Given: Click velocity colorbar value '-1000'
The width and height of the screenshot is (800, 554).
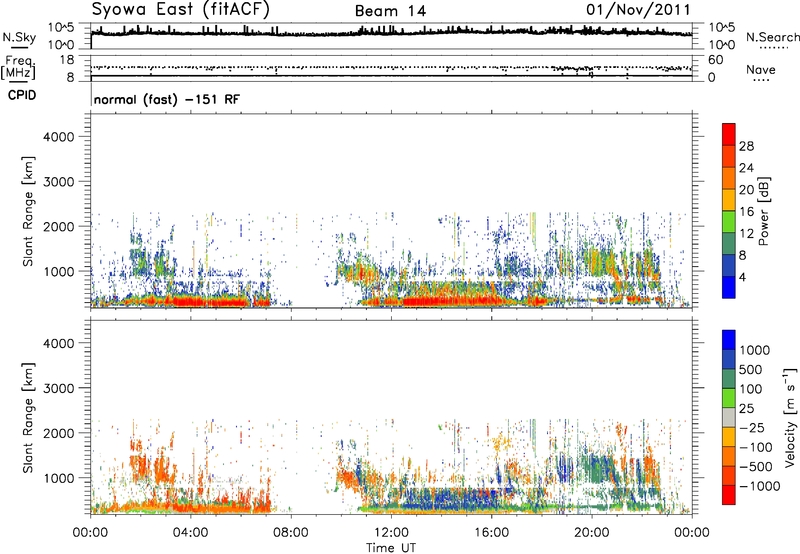Looking at the screenshot, I should click(x=760, y=486).
